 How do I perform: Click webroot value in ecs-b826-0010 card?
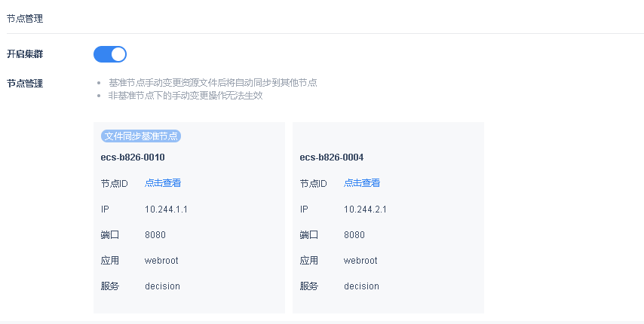161,260
